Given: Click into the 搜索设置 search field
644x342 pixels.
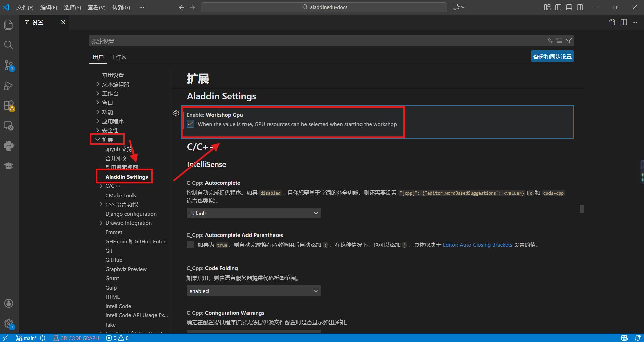Looking at the screenshot, I should (x=303, y=41).
